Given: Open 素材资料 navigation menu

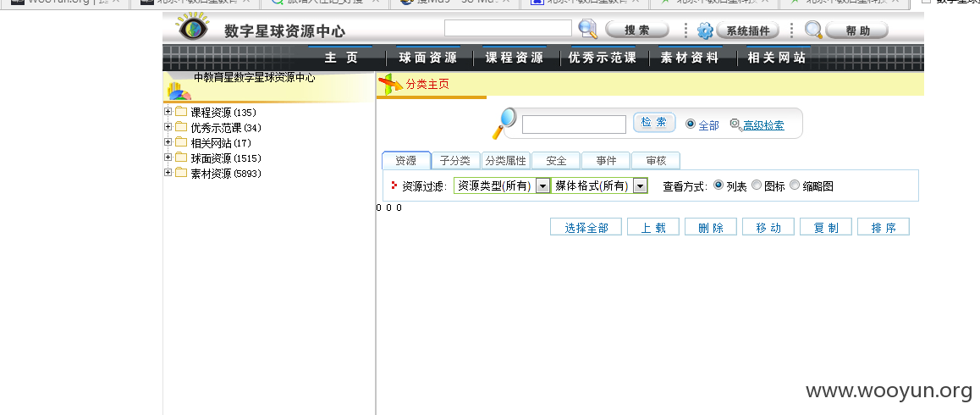Looking at the screenshot, I should pyautogui.click(x=690, y=58).
